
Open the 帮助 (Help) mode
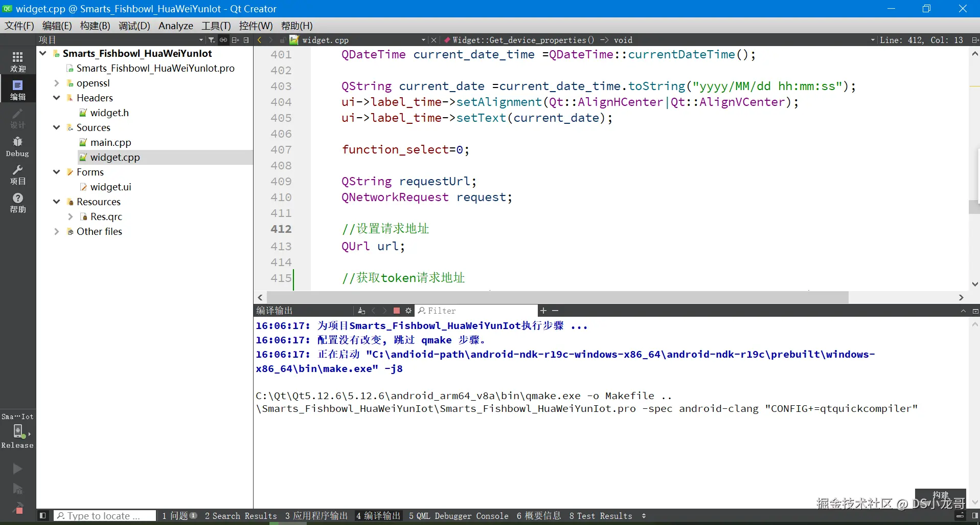18,203
